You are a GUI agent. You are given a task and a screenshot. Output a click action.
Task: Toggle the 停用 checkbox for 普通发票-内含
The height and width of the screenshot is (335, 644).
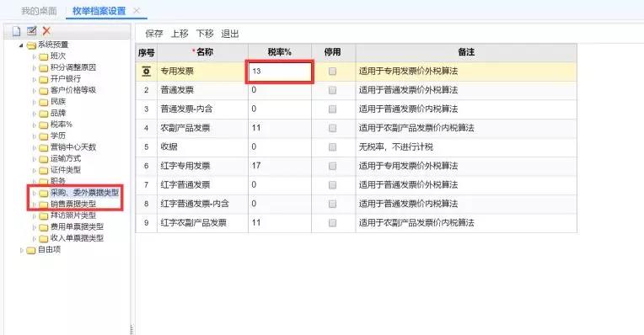click(x=332, y=109)
